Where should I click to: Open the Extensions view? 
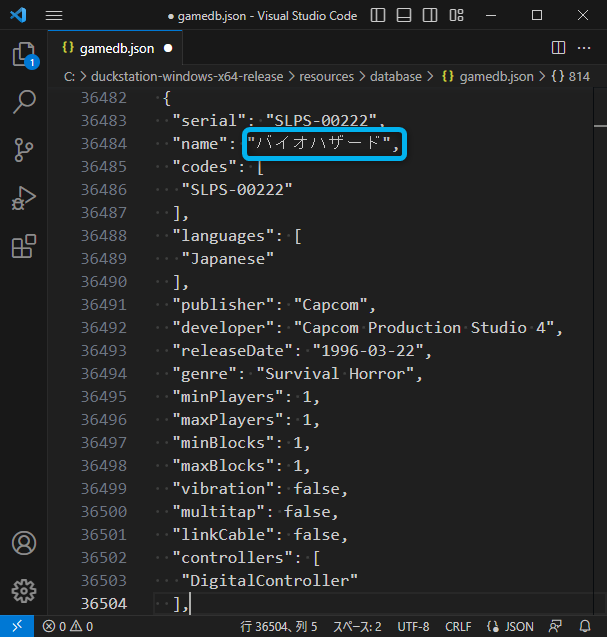[x=24, y=246]
